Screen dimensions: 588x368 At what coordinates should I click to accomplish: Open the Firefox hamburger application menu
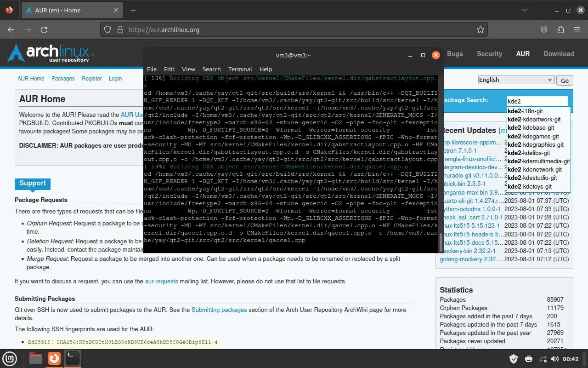(577, 29)
